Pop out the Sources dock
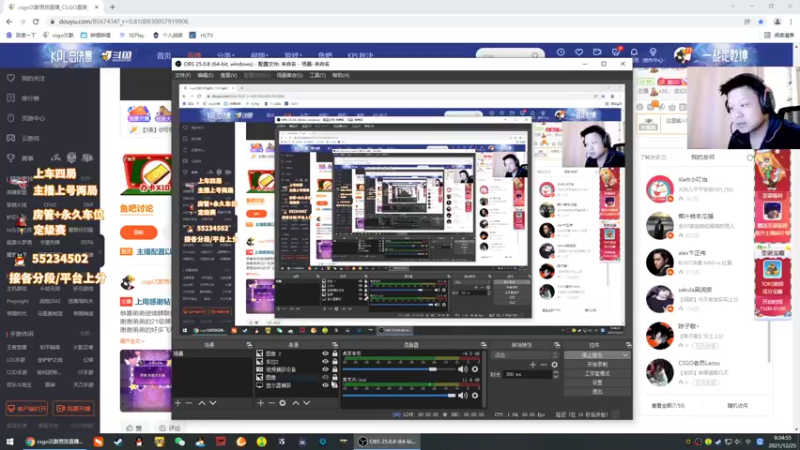800x450 pixels. (x=335, y=345)
